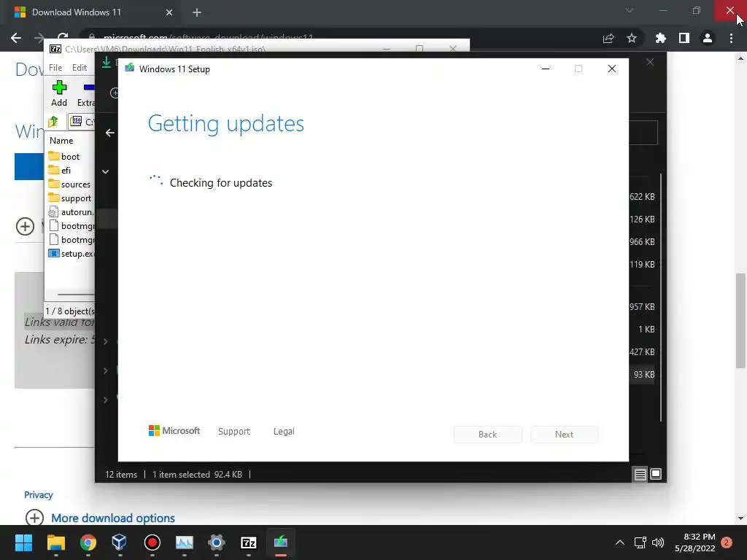
Task: Click the red record icon in taskbar
Action: click(152, 542)
